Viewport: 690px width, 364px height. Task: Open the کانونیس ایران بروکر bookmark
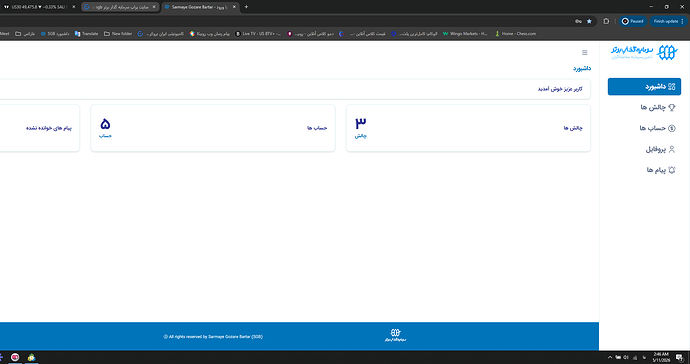tap(161, 34)
